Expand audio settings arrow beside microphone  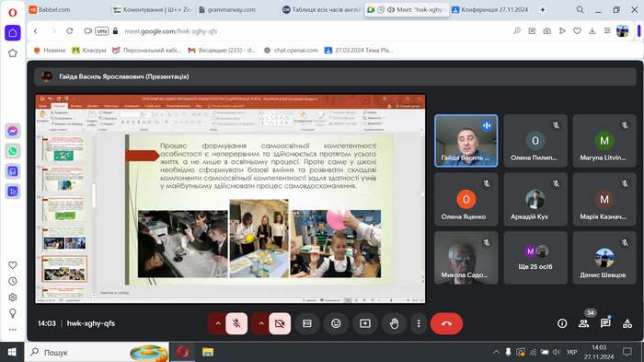tap(218, 323)
